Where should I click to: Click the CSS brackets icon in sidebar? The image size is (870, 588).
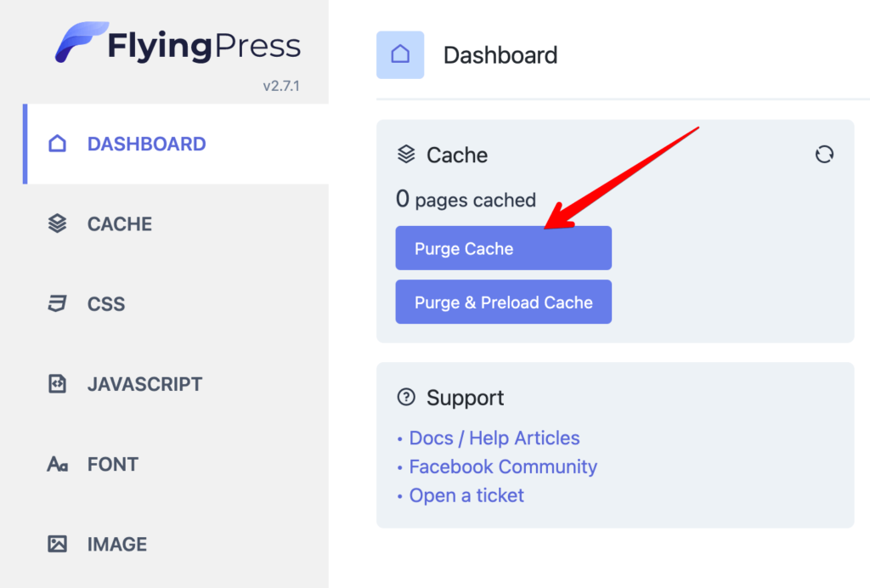pos(56,303)
